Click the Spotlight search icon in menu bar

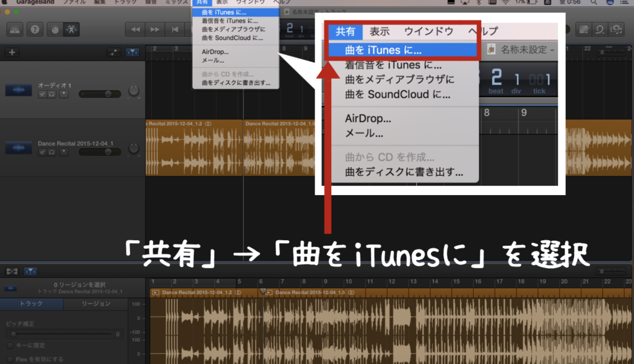click(x=594, y=2)
